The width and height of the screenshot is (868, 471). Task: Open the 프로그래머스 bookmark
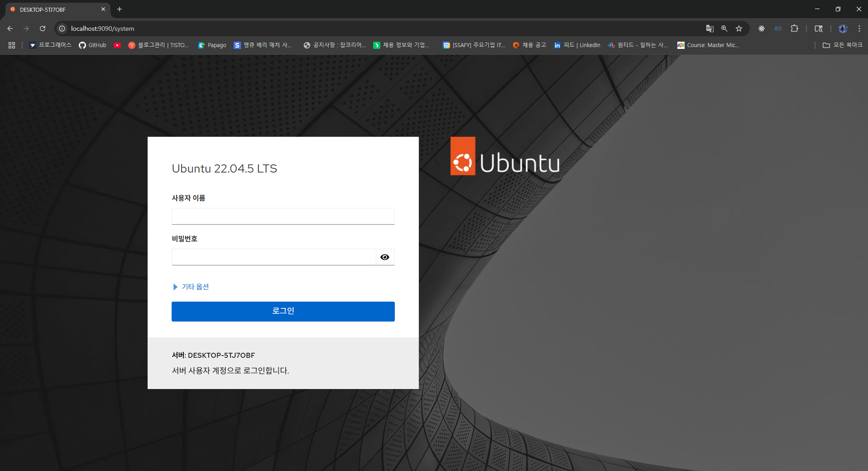coord(50,45)
